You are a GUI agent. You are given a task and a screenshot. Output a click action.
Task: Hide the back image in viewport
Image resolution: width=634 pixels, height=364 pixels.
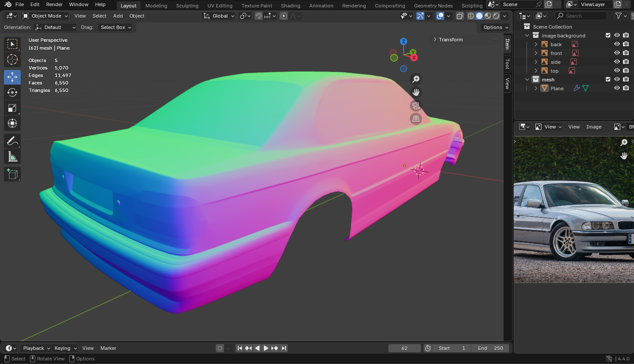click(617, 44)
